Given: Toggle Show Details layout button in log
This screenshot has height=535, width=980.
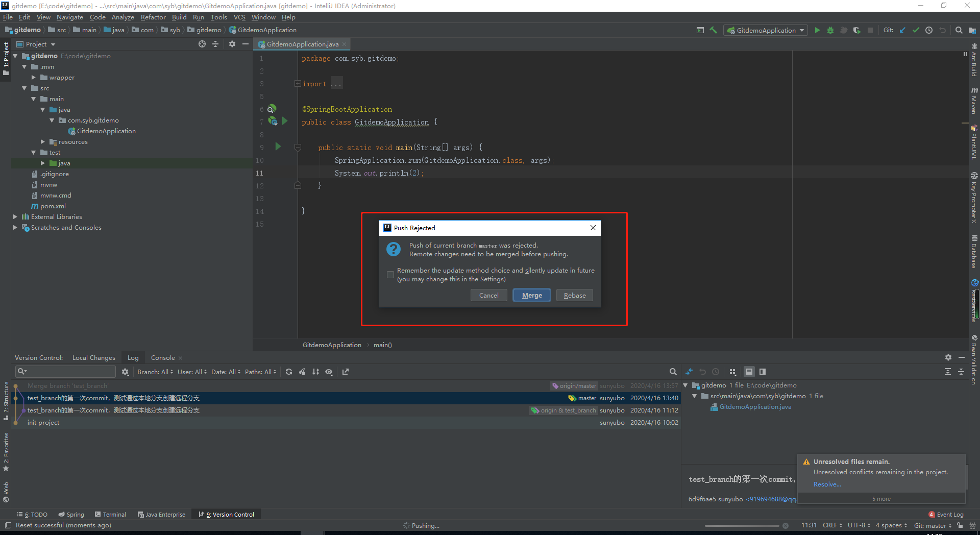Looking at the screenshot, I should [749, 372].
